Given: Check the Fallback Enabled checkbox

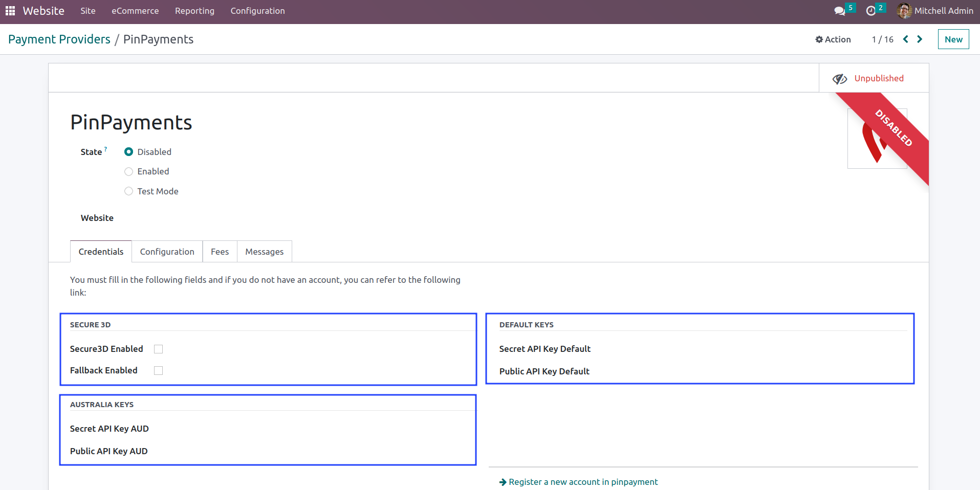Looking at the screenshot, I should pos(159,370).
